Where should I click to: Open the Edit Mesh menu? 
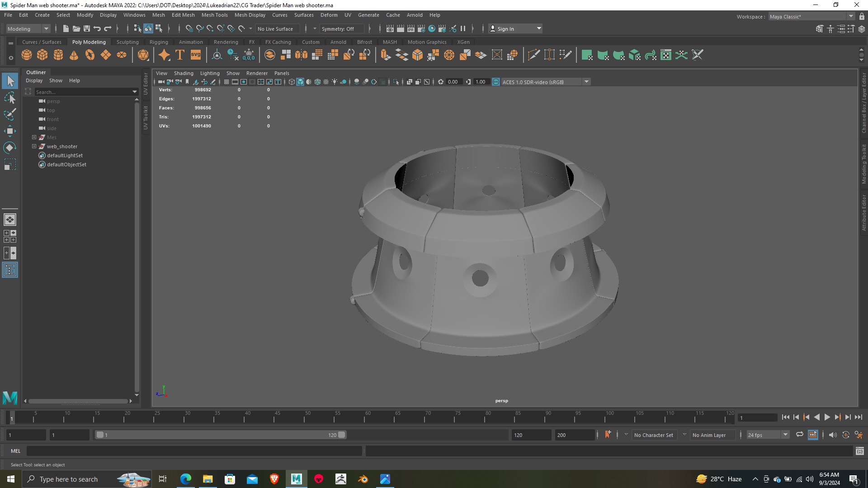tap(183, 15)
